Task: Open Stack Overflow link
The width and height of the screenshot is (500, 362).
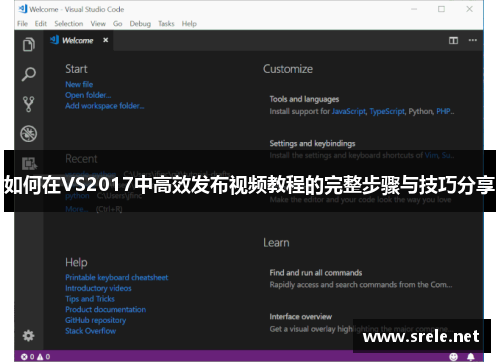Action: 91,331
